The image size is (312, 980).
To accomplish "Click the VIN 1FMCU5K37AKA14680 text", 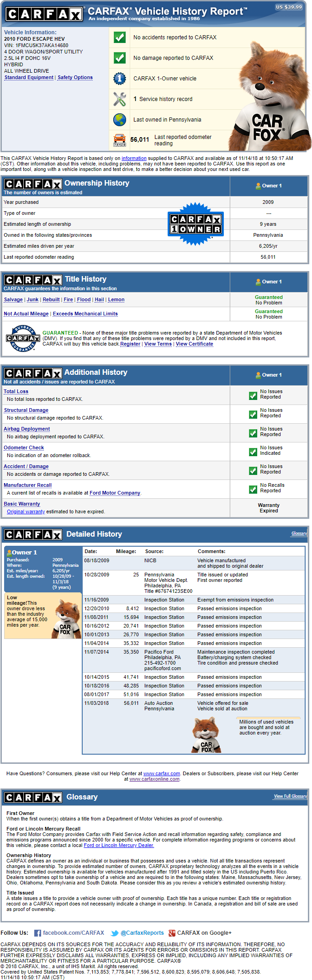I will tap(36, 46).
